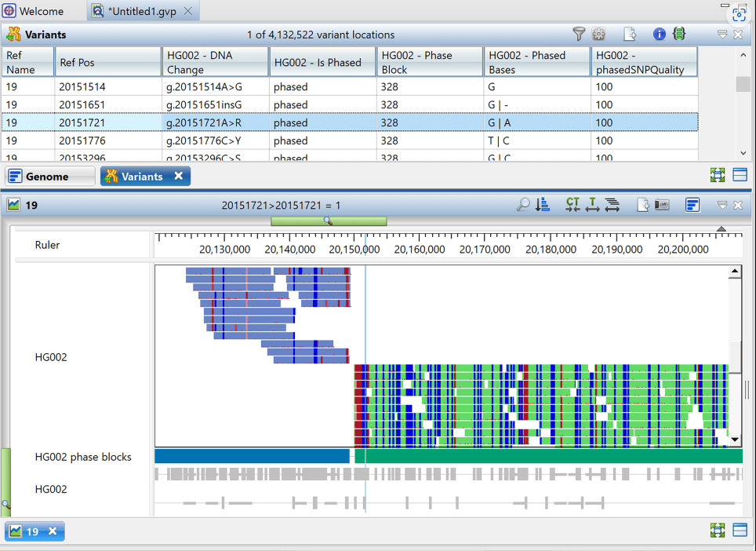756x551 pixels.
Task: Take a snapshot with the camera icon
Action: 663,205
